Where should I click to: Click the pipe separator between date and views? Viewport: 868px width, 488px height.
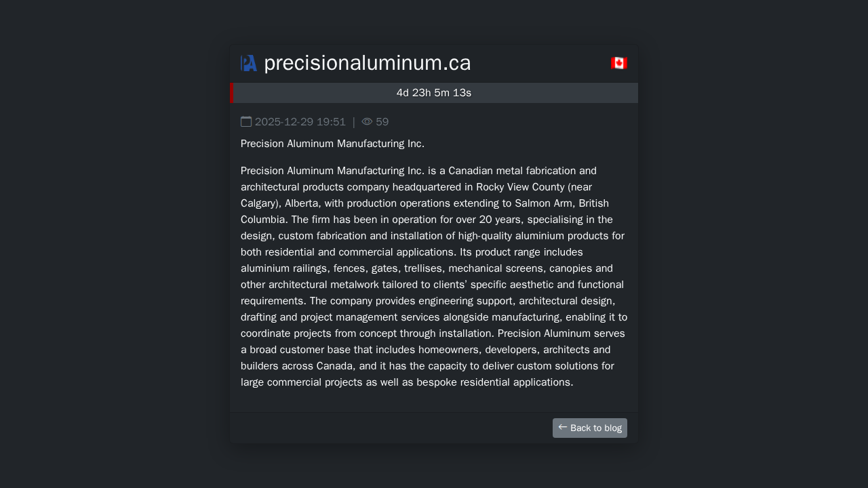coord(353,122)
